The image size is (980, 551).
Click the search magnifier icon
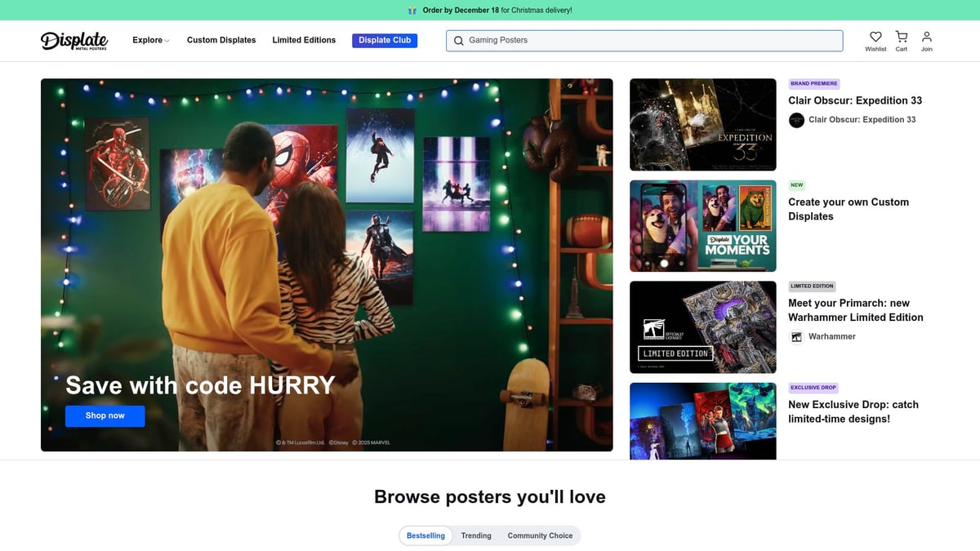tap(459, 41)
